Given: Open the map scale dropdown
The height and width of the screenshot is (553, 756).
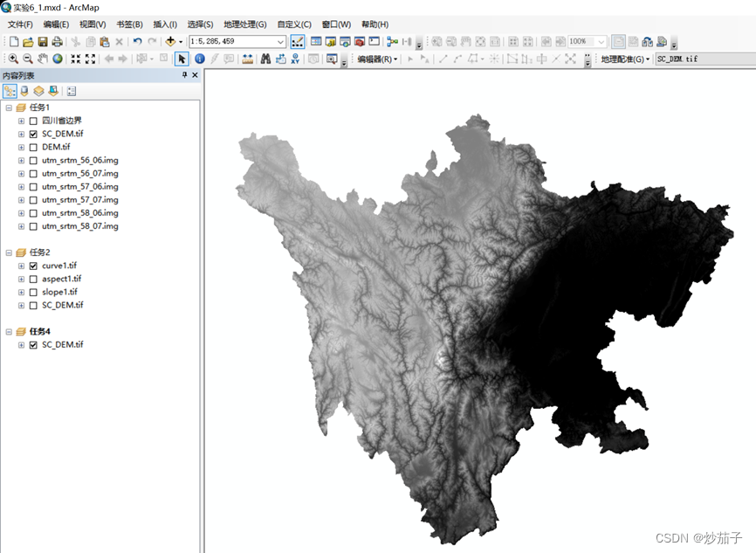Looking at the screenshot, I should pyautogui.click(x=280, y=41).
